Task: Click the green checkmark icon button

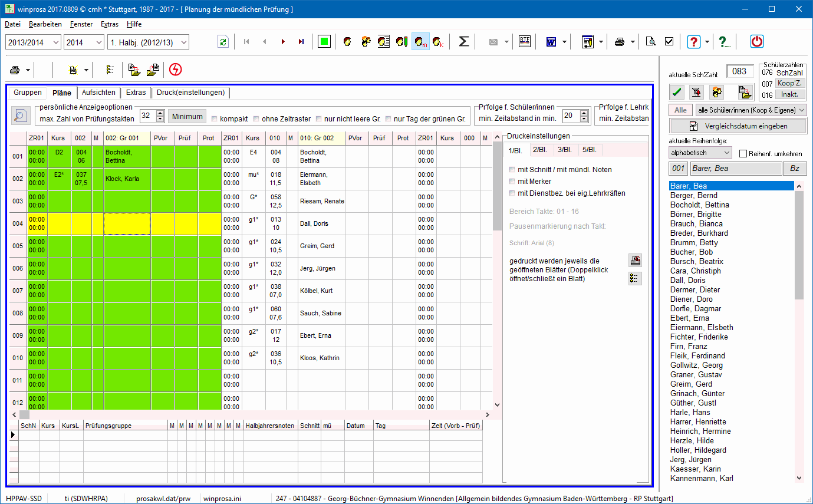Action: tap(677, 92)
